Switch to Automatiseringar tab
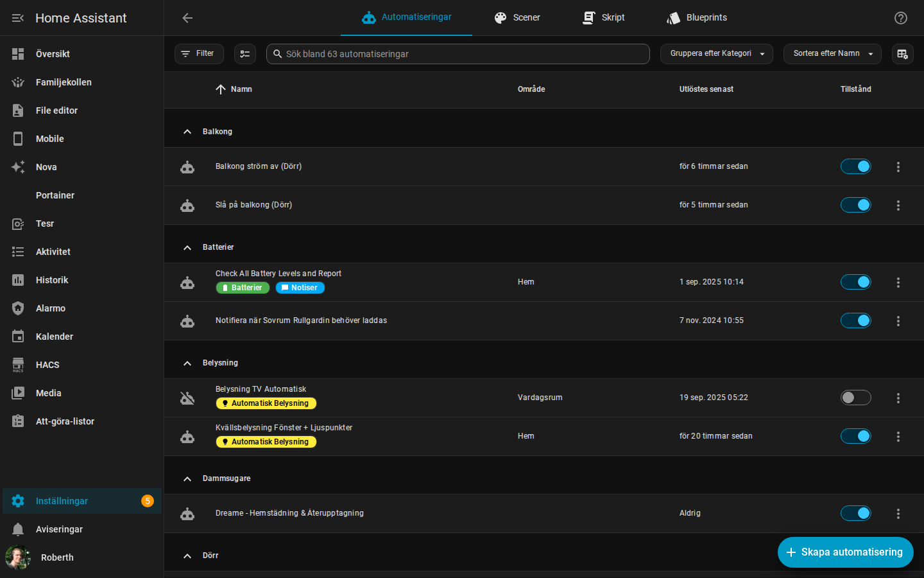The height and width of the screenshot is (578, 924). [407, 17]
